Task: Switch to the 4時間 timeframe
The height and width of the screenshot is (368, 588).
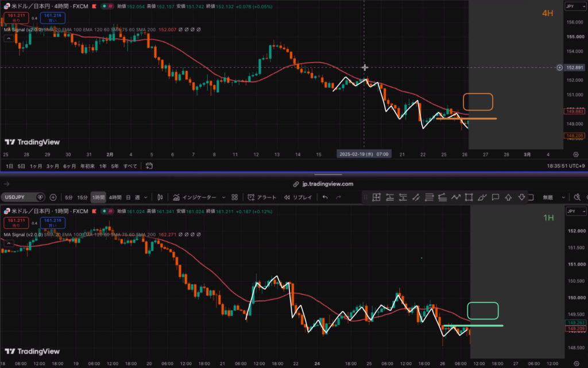Action: 115,197
